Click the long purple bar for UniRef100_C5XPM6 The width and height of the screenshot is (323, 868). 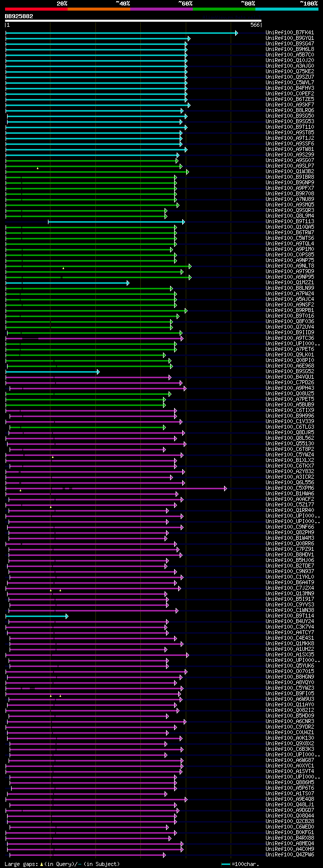[x=116, y=488]
